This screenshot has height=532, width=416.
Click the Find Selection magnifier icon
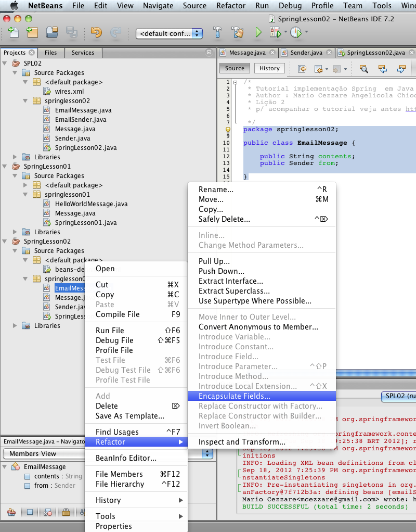[x=364, y=69]
